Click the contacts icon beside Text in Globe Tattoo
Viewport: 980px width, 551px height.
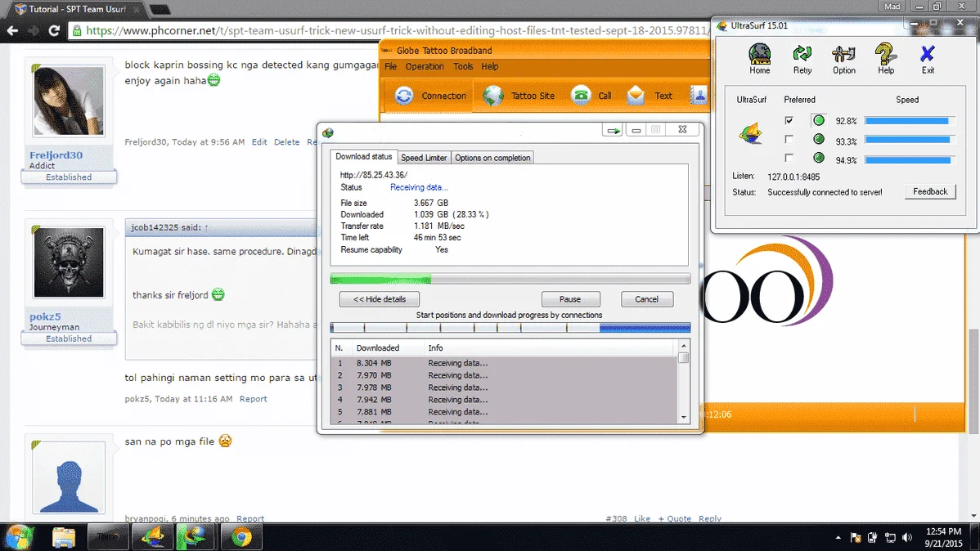pos(699,96)
